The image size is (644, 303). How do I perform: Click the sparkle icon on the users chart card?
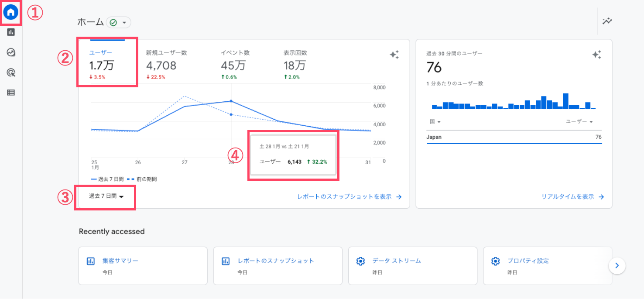394,55
